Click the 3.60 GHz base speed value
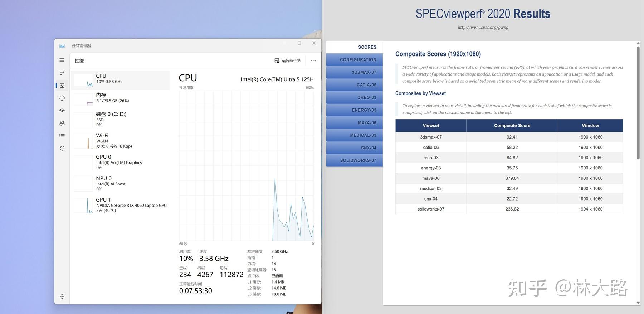Image resolution: width=644 pixels, height=314 pixels. [x=280, y=252]
